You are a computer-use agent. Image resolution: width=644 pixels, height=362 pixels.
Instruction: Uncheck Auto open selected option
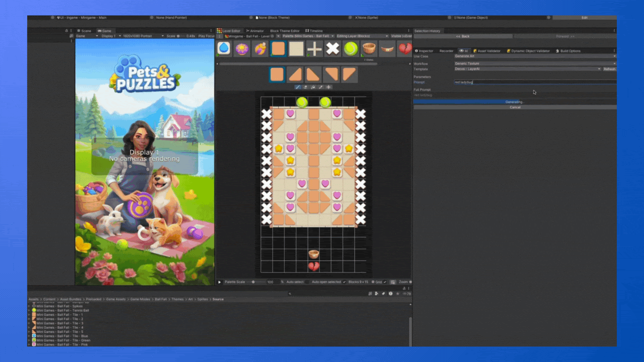(344, 282)
